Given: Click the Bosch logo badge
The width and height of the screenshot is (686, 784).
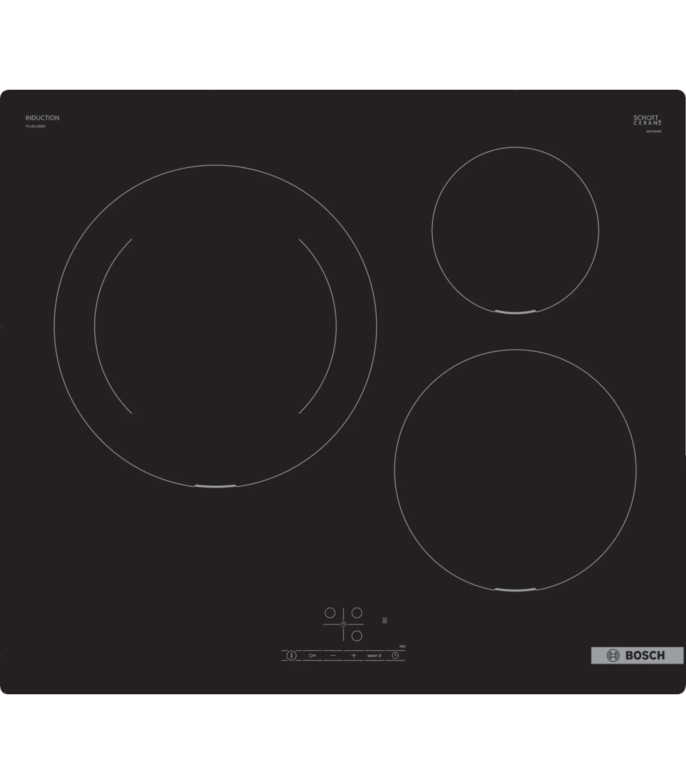Looking at the screenshot, I should click(637, 655).
